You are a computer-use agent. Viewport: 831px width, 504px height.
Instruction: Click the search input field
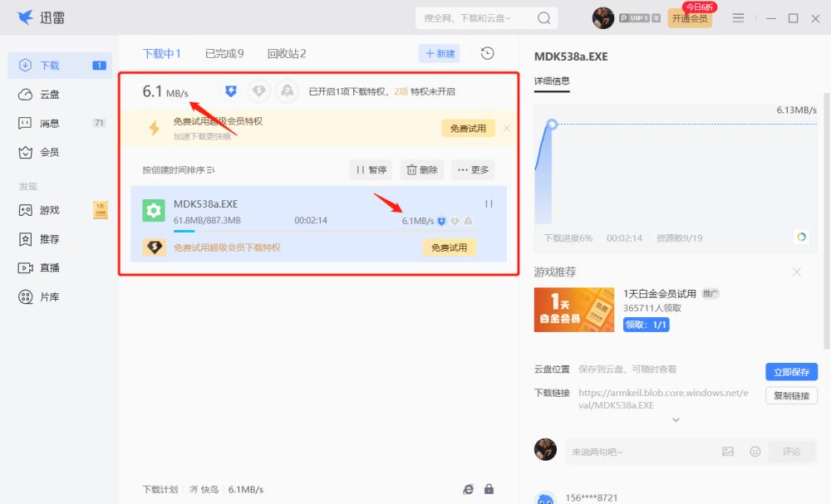click(x=476, y=18)
